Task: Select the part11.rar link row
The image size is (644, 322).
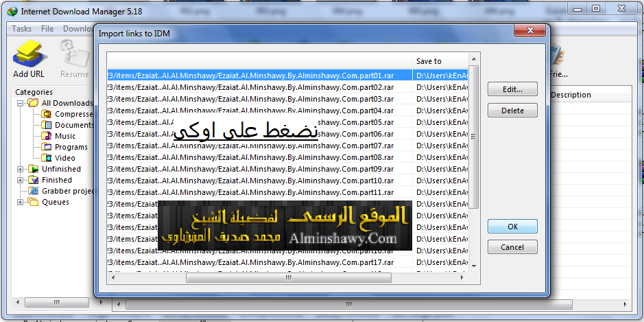Action: (287, 192)
